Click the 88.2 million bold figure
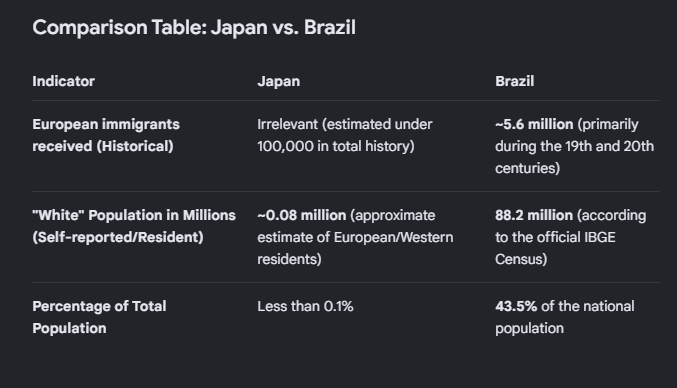 (x=534, y=215)
